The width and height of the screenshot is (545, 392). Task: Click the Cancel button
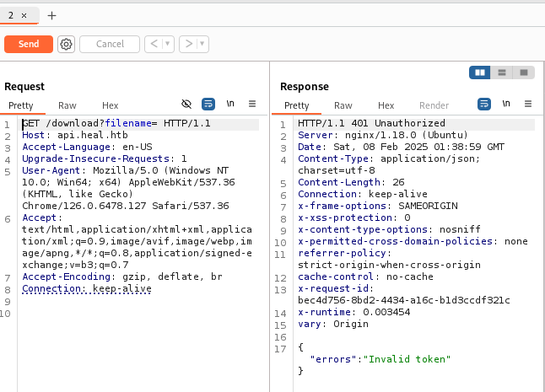pos(110,44)
